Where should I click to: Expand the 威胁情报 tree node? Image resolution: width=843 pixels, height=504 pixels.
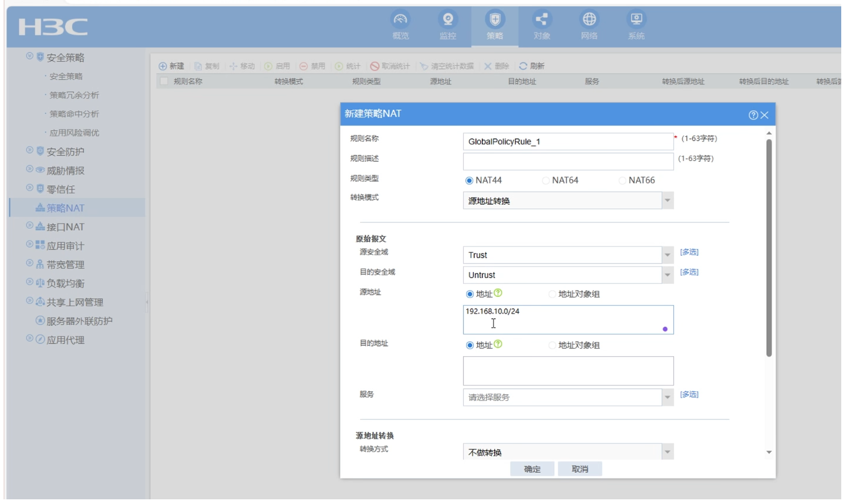(x=29, y=170)
